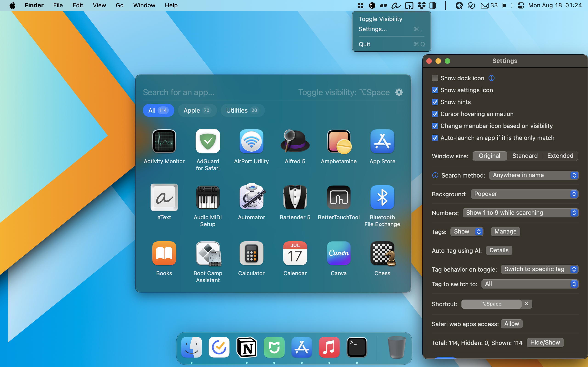Screen dimensions: 588x367
Task: Enable the Show dock icon checkbox
Action: (x=435, y=78)
